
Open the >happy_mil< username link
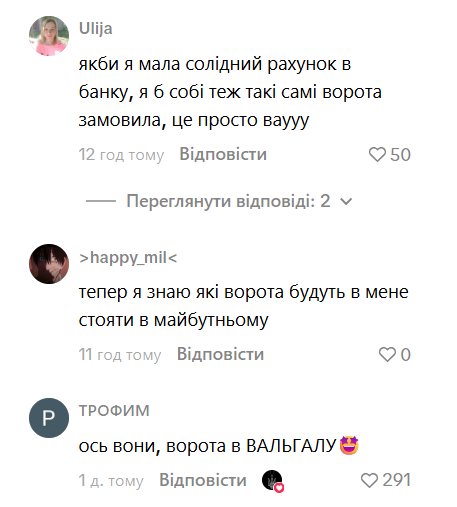(x=128, y=258)
